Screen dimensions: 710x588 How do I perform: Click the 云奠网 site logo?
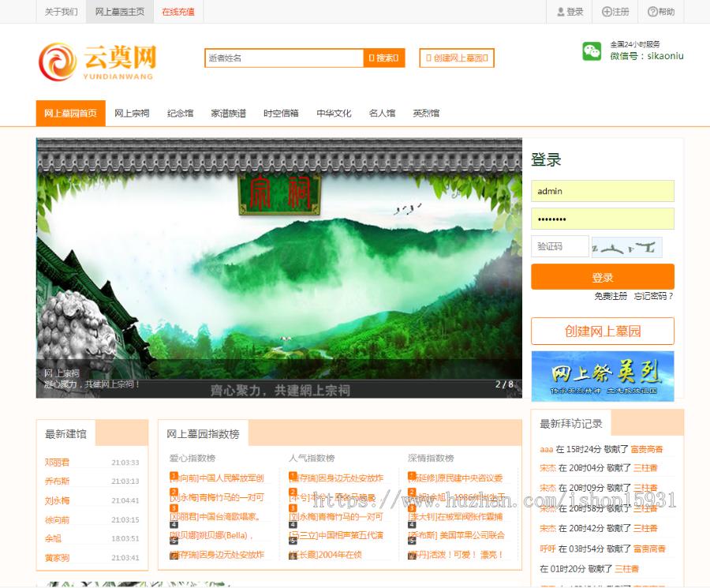coord(97,62)
